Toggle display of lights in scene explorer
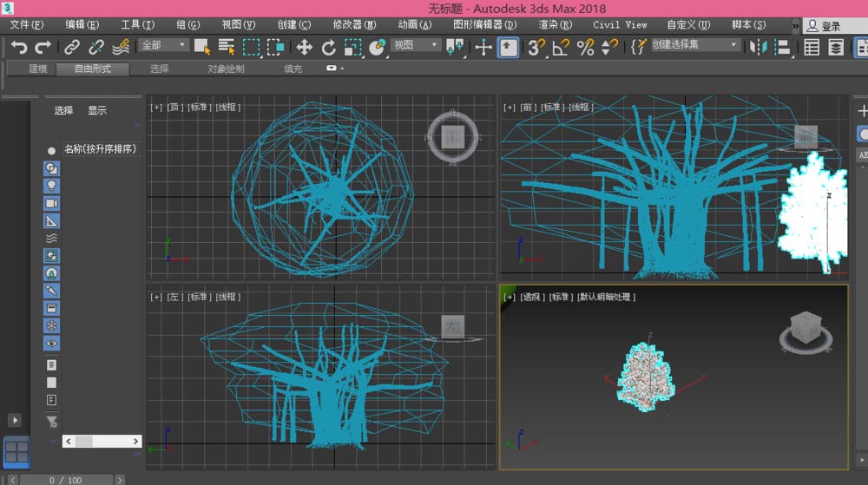Image resolution: width=868 pixels, height=485 pixels. point(51,186)
